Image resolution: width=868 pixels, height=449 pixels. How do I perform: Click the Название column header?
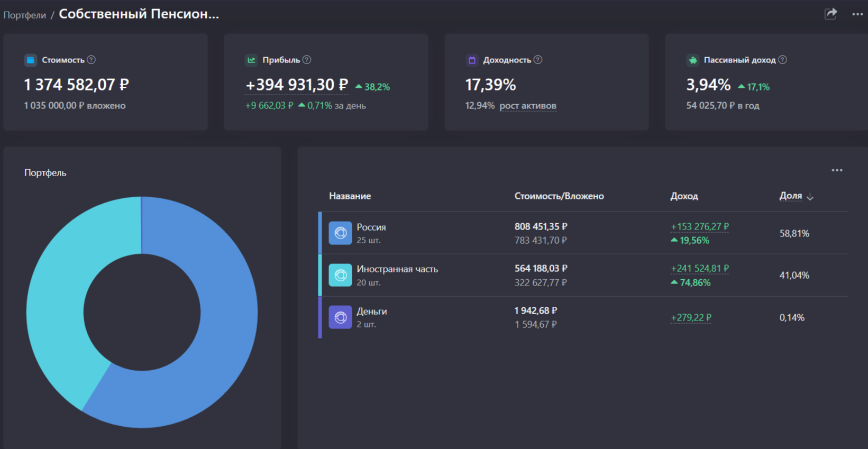(350, 196)
